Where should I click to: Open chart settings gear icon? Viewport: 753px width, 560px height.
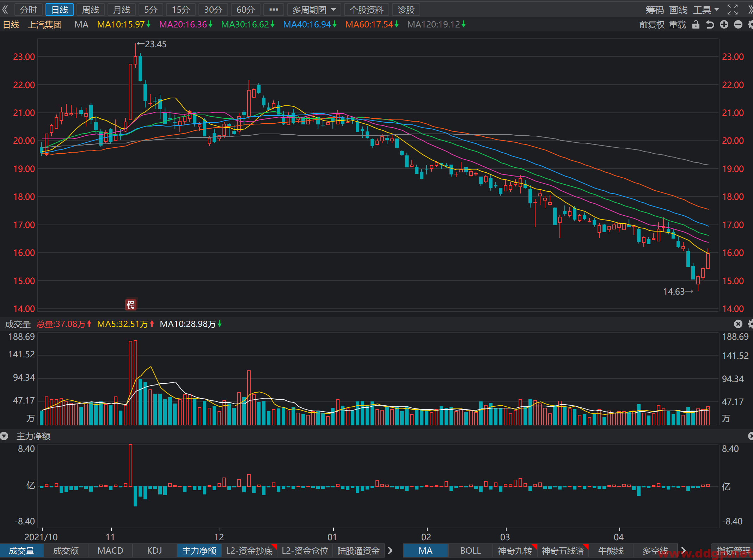pyautogui.click(x=750, y=25)
